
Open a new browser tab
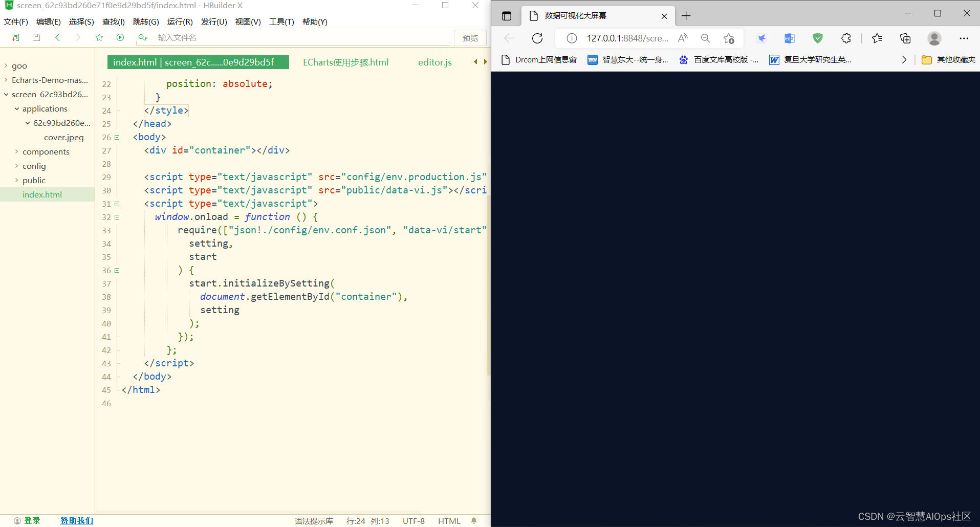pyautogui.click(x=686, y=16)
